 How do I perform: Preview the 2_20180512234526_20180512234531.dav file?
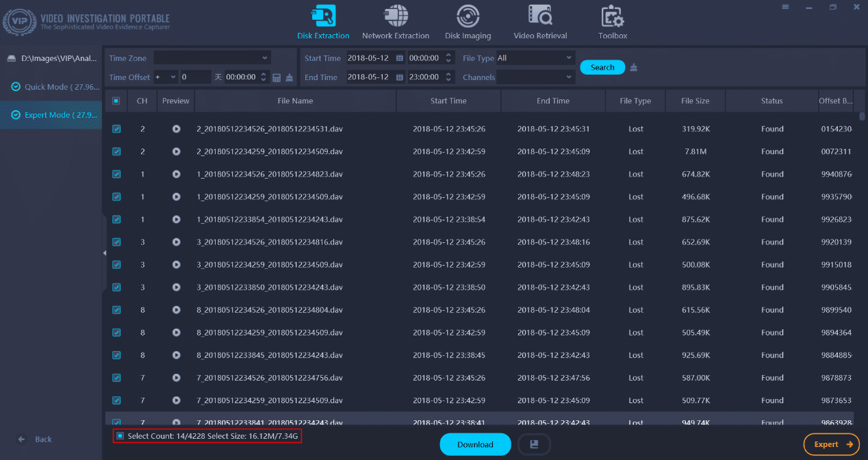pos(176,129)
